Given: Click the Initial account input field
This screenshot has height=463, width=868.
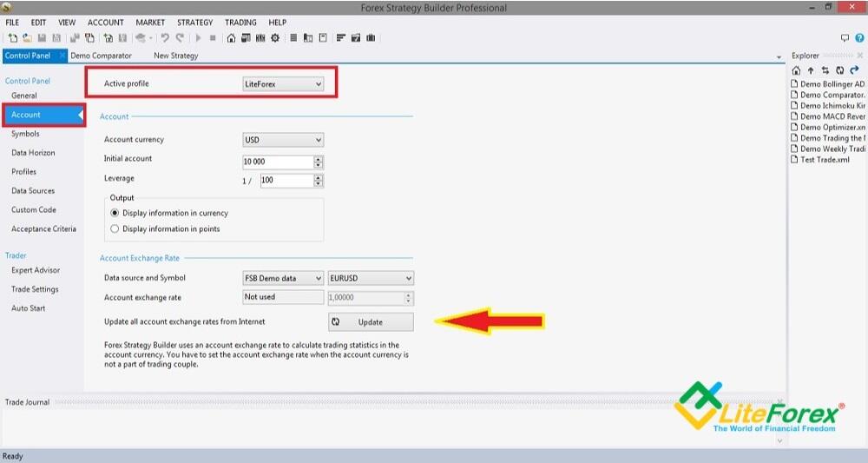Looking at the screenshot, I should [x=278, y=162].
